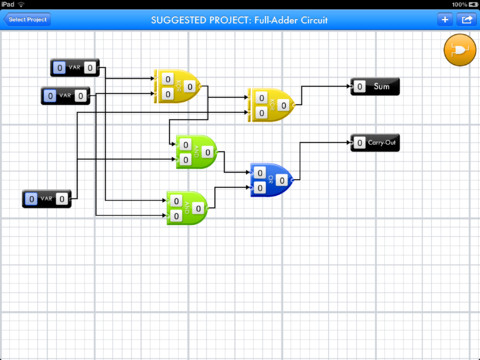
Task: Toggle the middle VAR input's blue value
Action: point(50,96)
